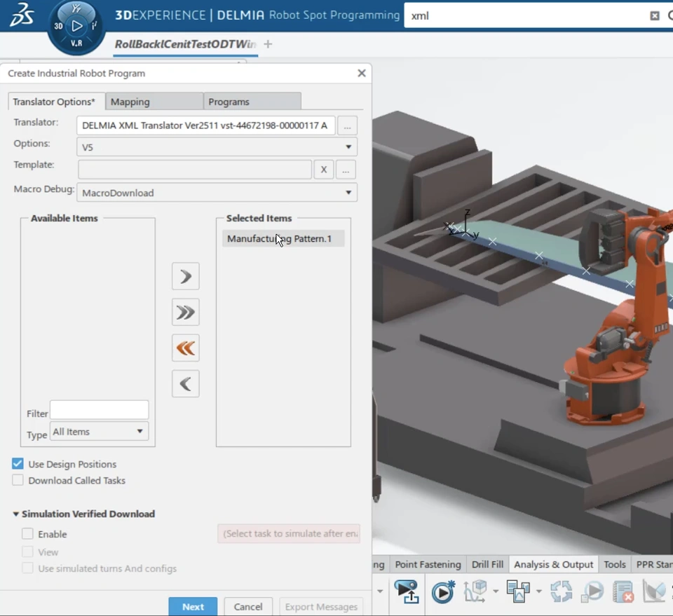Select the RollBackICenitTestODTWin document tab
Image resolution: width=673 pixels, height=616 pixels.
click(185, 44)
